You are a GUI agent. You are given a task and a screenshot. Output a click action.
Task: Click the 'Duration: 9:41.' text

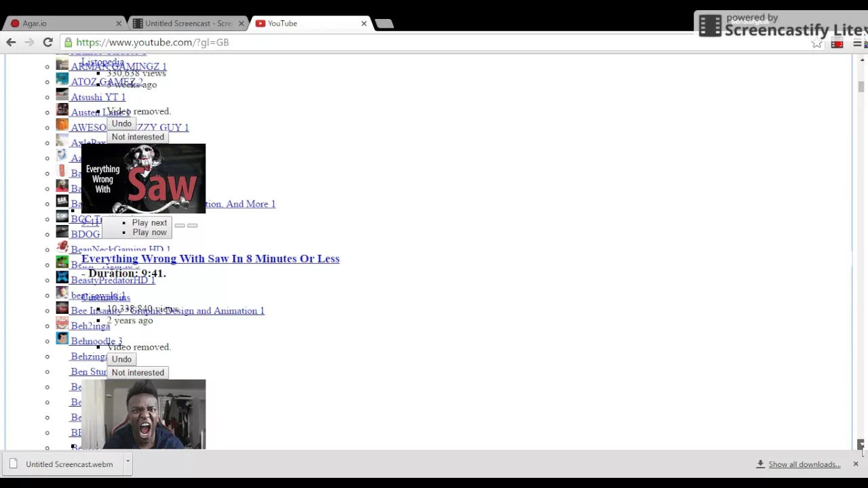pyautogui.click(x=127, y=274)
